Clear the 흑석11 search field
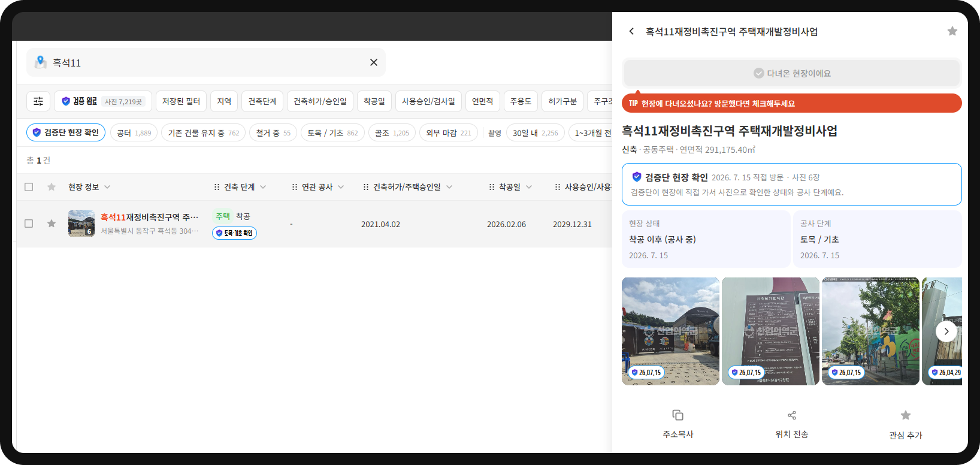980x465 pixels. (x=374, y=62)
